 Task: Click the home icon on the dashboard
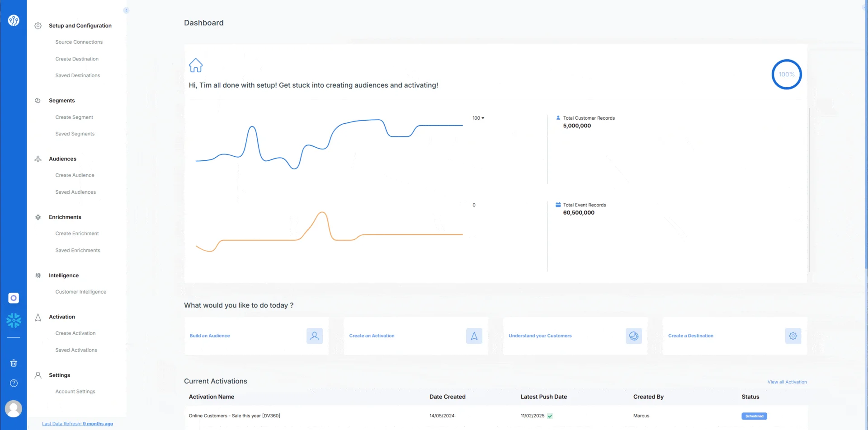196,65
